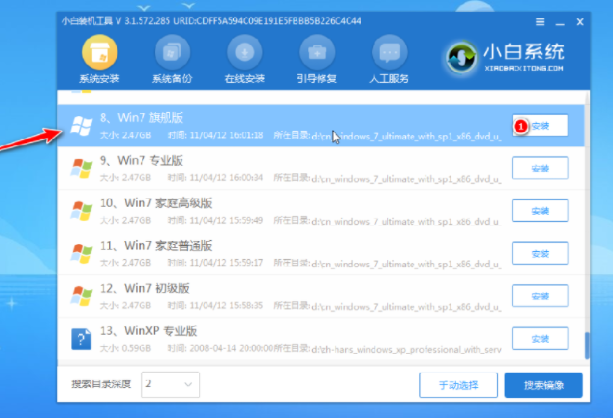
Task: Click Windows logo of Win7 专业版 row
Action: click(x=81, y=169)
